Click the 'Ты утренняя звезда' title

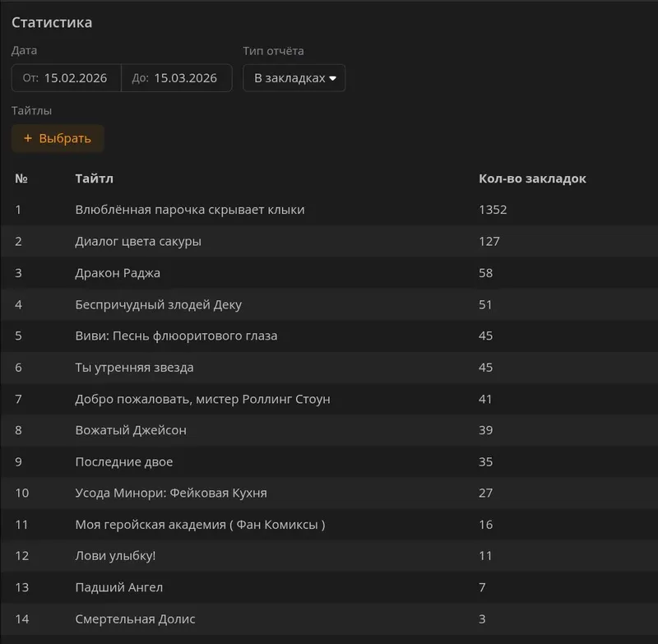click(x=134, y=368)
